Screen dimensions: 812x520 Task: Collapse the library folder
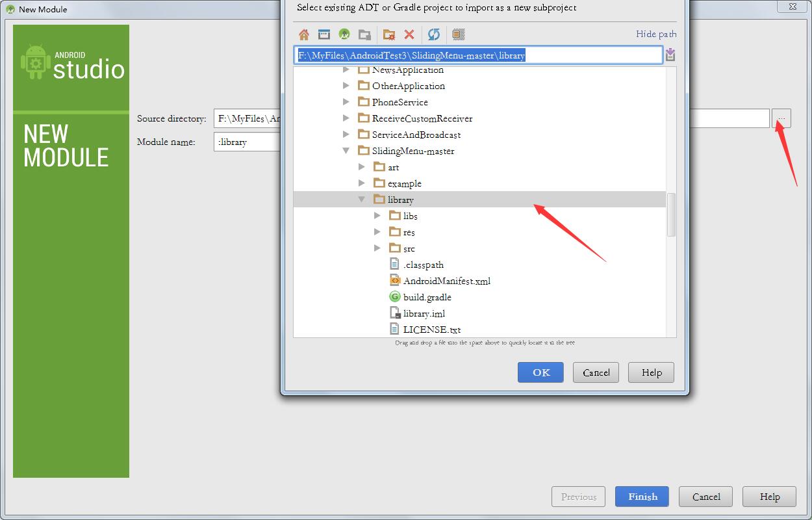362,200
